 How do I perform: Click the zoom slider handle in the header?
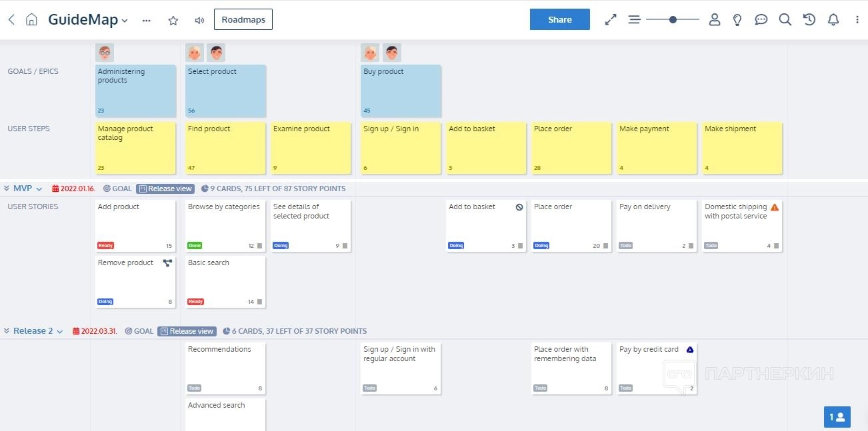point(673,20)
